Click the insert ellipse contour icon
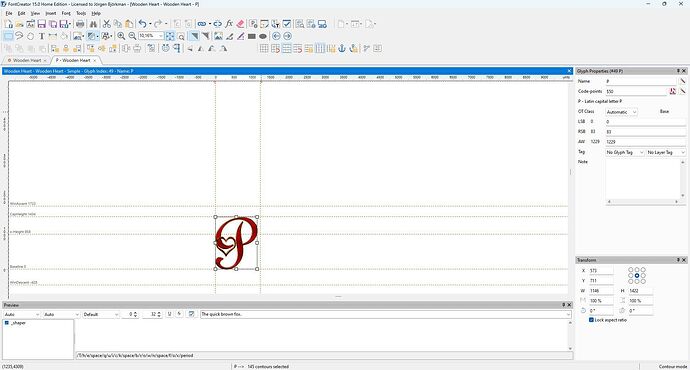Viewport: 690px width, 370px height. [263, 36]
